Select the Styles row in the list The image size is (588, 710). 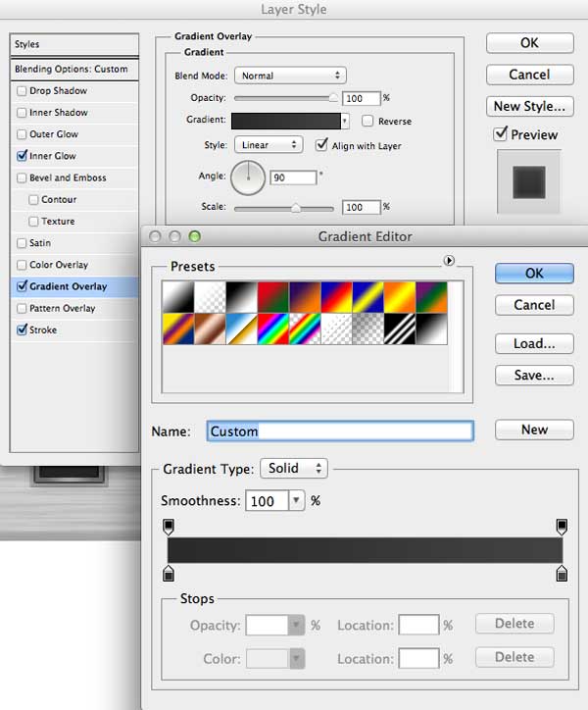pos(74,44)
